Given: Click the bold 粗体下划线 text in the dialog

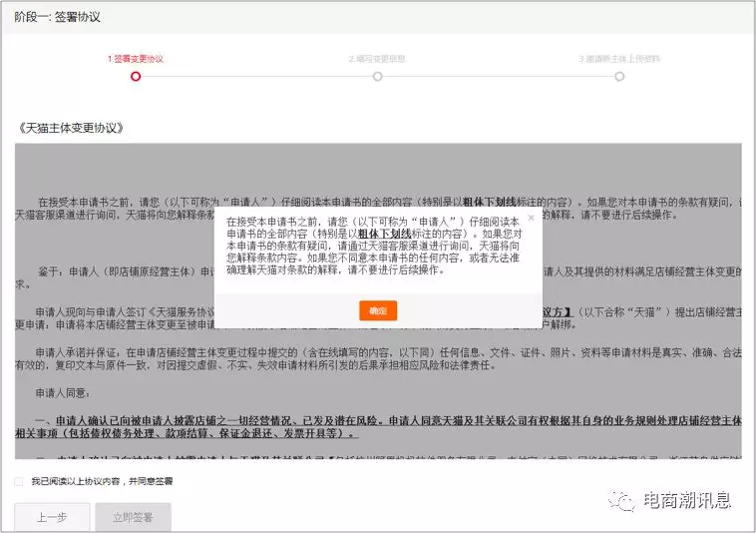Looking at the screenshot, I should point(385,234).
